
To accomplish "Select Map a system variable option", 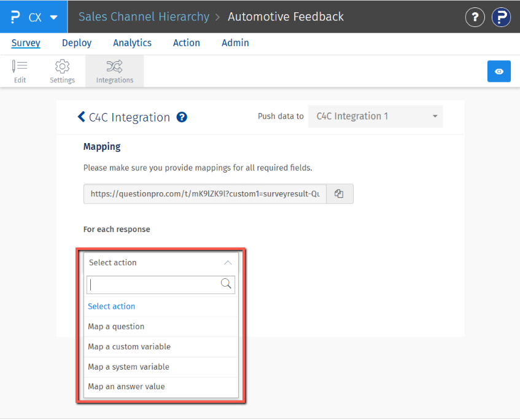I will click(128, 367).
